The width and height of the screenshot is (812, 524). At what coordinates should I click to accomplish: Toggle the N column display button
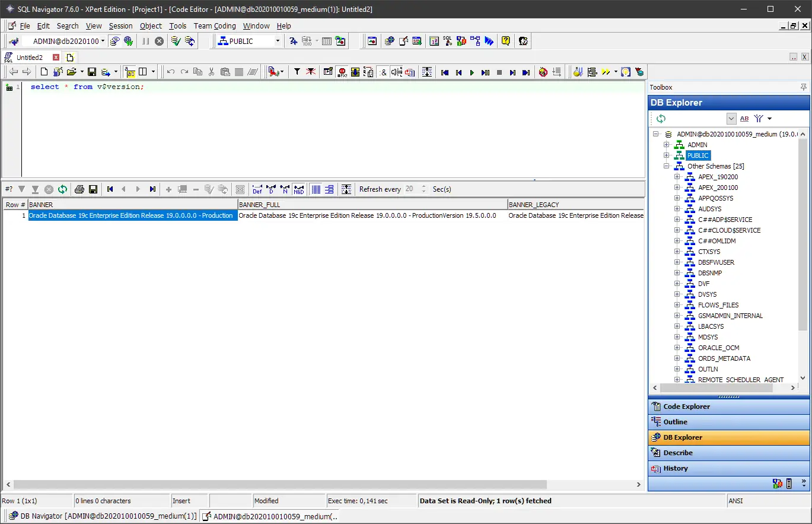pos(285,189)
